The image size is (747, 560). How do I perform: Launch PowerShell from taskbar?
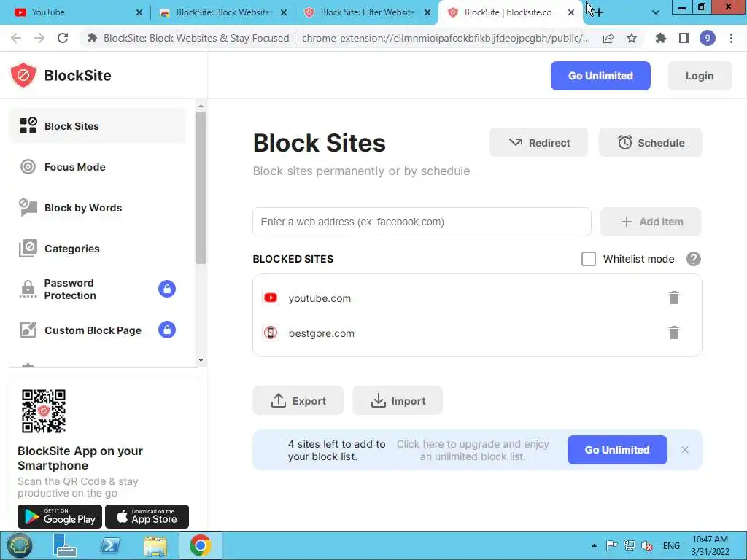pyautogui.click(x=110, y=545)
